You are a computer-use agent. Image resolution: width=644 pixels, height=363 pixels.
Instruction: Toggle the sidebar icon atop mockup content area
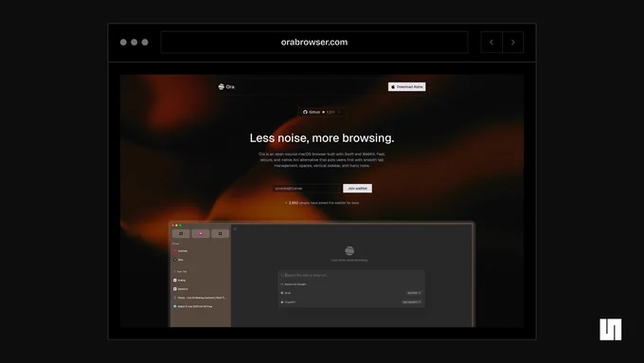coord(235,228)
